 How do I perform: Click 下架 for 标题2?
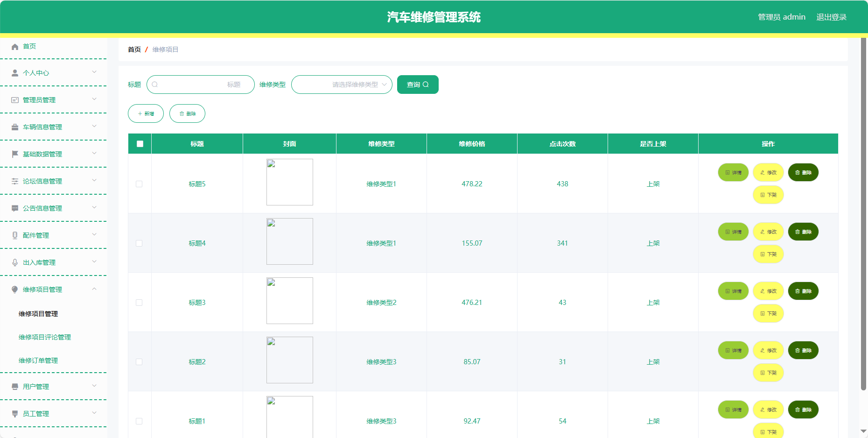tap(768, 373)
